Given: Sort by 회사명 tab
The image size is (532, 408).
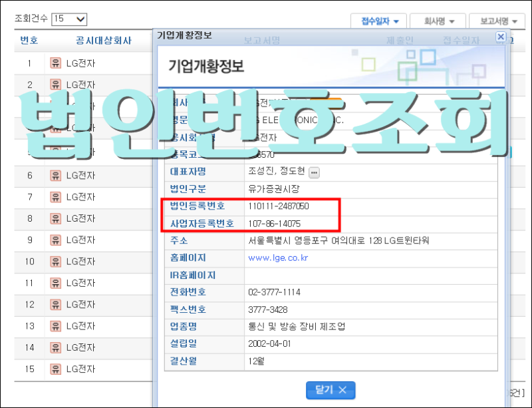Looking at the screenshot, I should [438, 21].
